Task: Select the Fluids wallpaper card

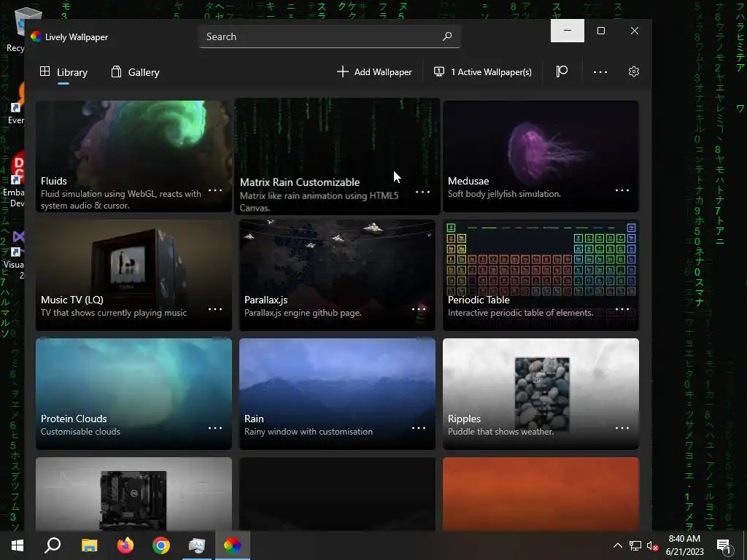Action: (x=134, y=156)
